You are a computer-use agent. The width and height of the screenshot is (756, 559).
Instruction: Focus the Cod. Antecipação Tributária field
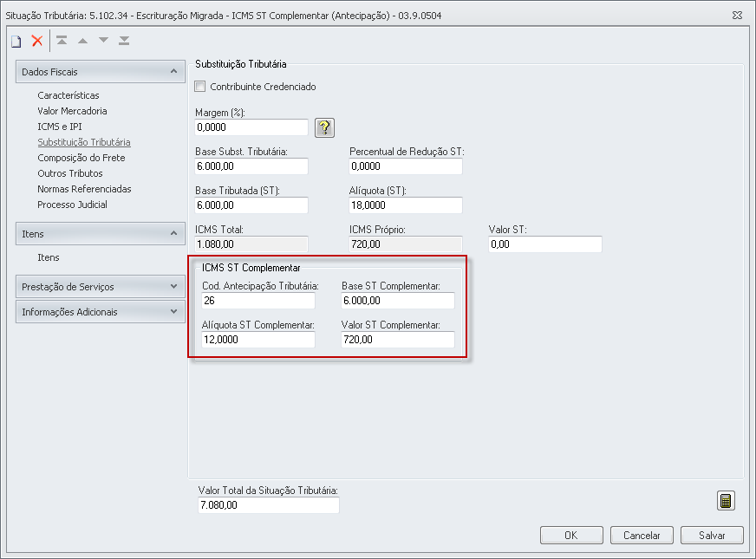[258, 301]
